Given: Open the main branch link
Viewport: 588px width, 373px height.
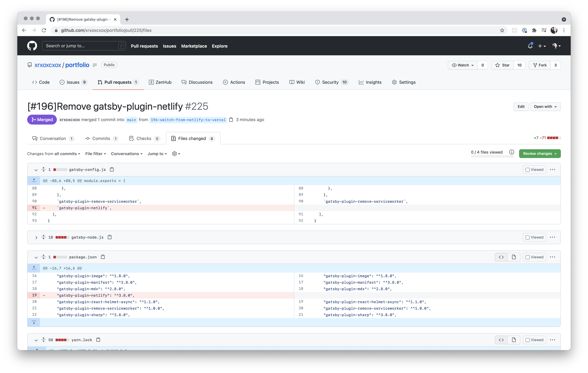Looking at the screenshot, I should click(x=131, y=120).
